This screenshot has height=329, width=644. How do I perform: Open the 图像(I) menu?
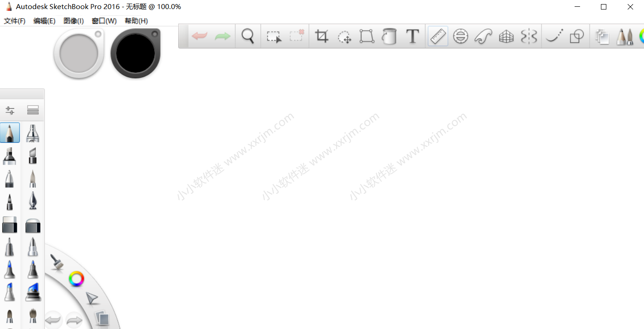coord(73,21)
